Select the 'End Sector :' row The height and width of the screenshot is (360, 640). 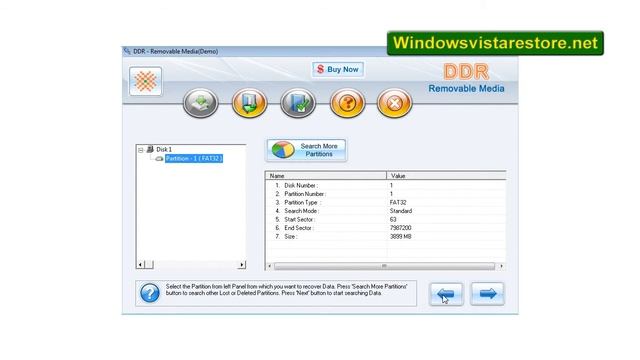click(x=385, y=228)
